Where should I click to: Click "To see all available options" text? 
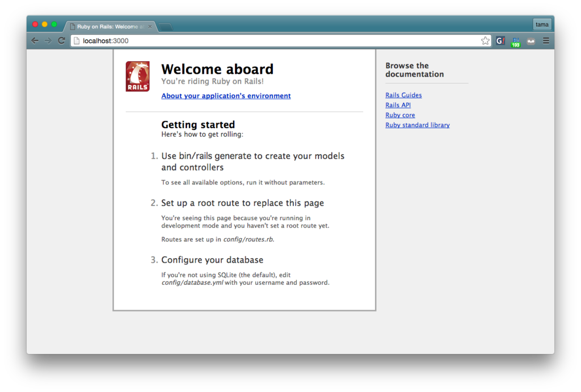[x=243, y=183]
